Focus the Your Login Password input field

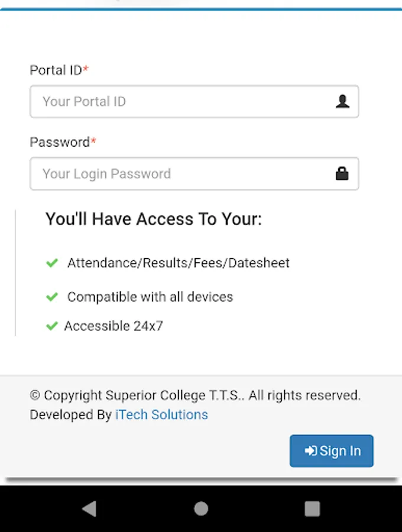(x=183, y=174)
